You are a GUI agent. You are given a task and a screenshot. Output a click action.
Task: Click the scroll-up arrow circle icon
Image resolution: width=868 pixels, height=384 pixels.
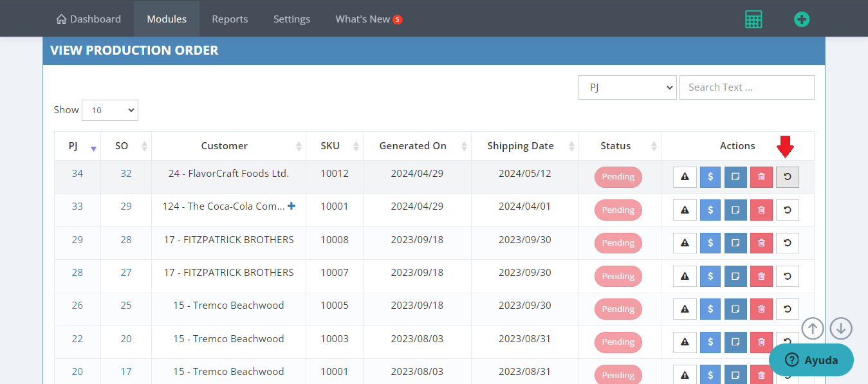pos(813,329)
